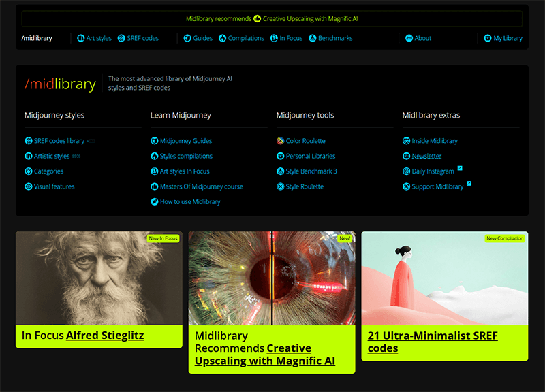Screen dimensions: 545x392
Task: Click the top Magnific AI recommendation banner
Action: tap(272, 19)
